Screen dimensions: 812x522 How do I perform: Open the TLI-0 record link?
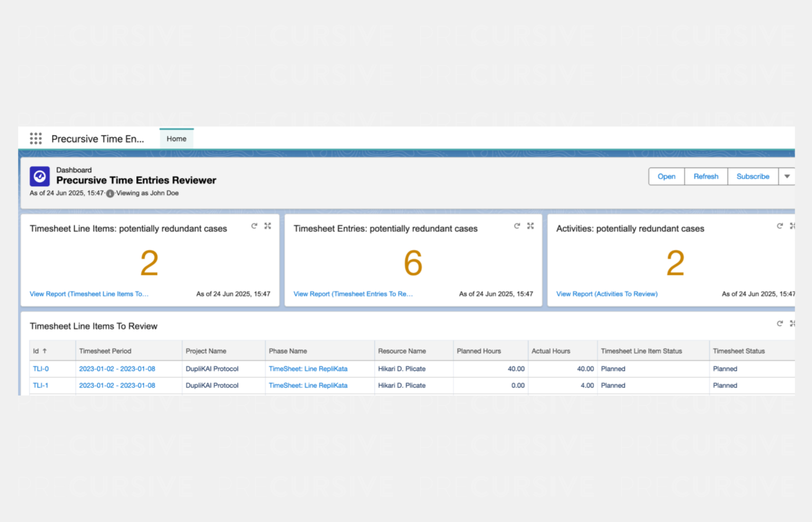tap(41, 369)
